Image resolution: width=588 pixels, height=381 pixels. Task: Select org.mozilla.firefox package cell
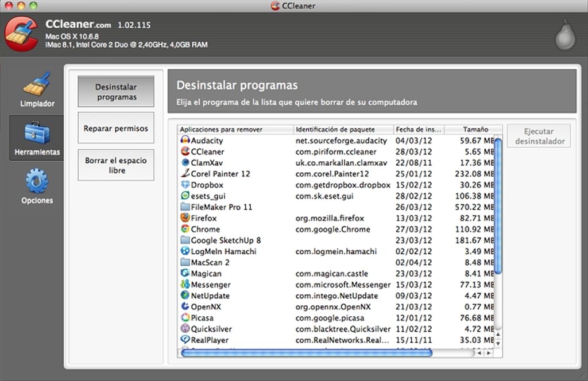[330, 218]
